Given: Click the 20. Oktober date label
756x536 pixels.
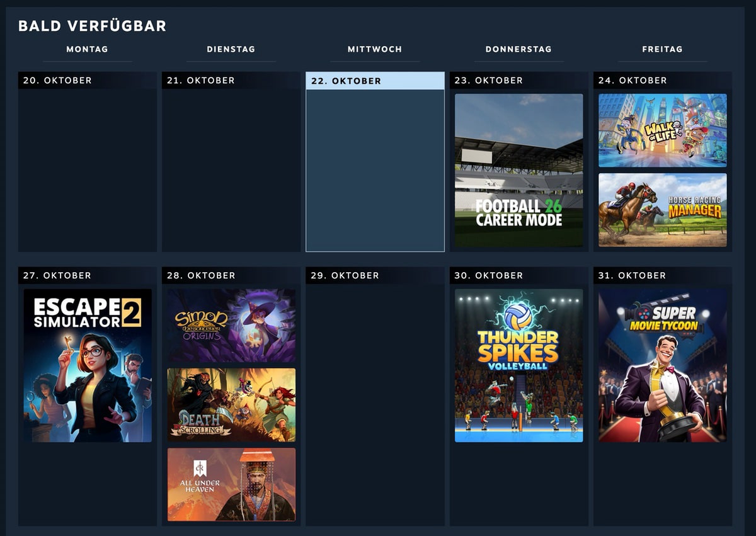Looking at the screenshot, I should point(57,81).
